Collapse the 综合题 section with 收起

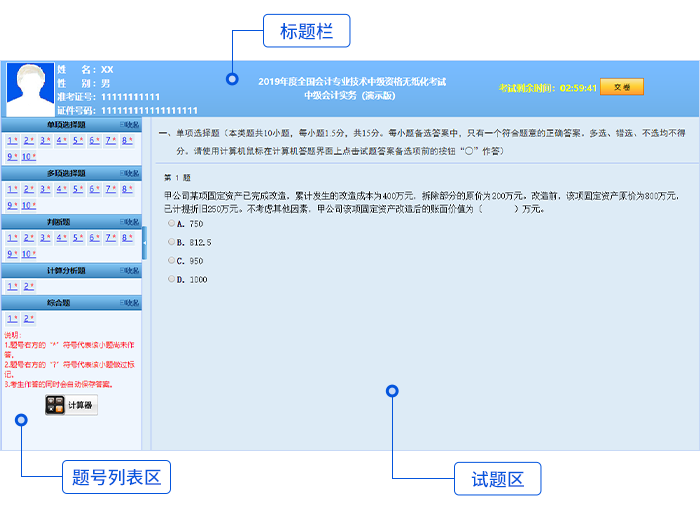(x=130, y=302)
